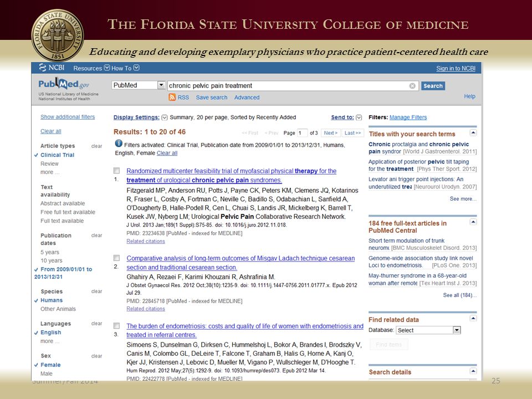Click Show additional filters
The width and height of the screenshot is (532, 399).
68,117
